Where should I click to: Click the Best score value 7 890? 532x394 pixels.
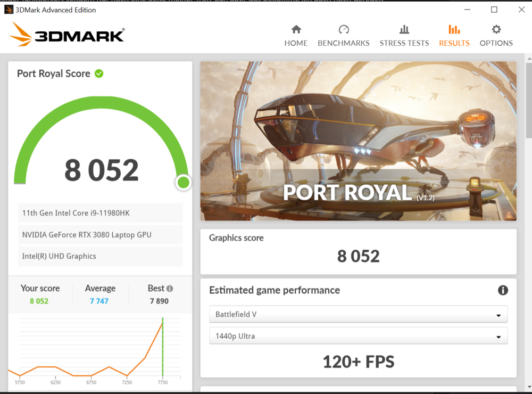click(x=159, y=301)
